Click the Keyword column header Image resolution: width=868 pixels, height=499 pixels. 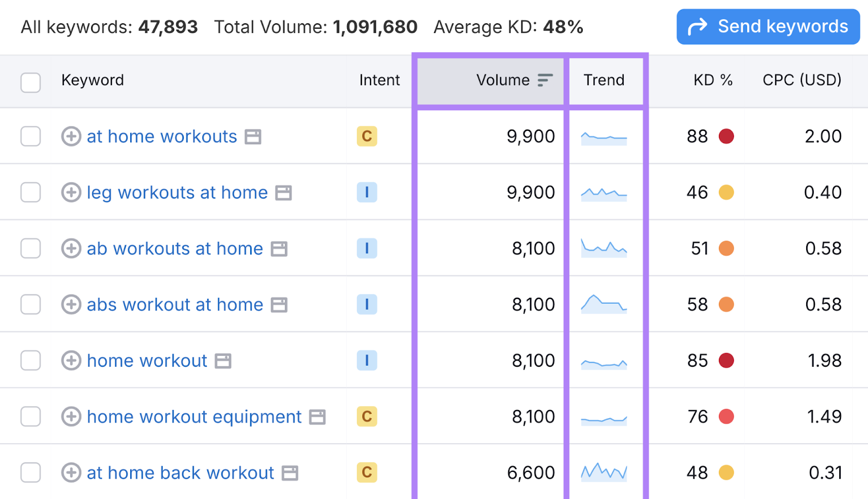(92, 79)
